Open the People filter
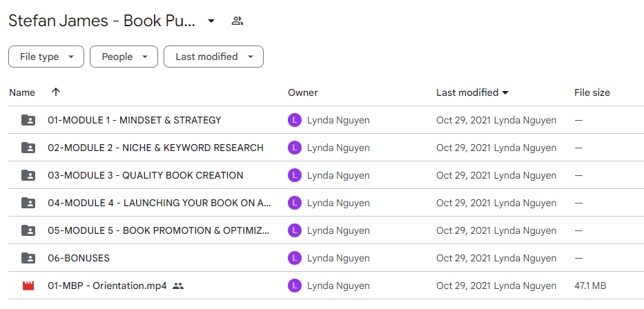Image resolution: width=644 pixels, height=309 pixels. (124, 57)
